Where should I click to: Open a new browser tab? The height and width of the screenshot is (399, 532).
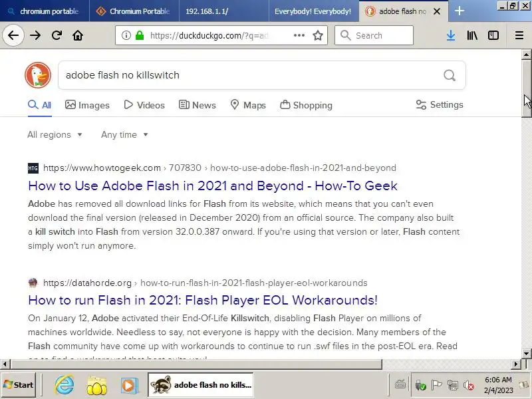tap(460, 11)
